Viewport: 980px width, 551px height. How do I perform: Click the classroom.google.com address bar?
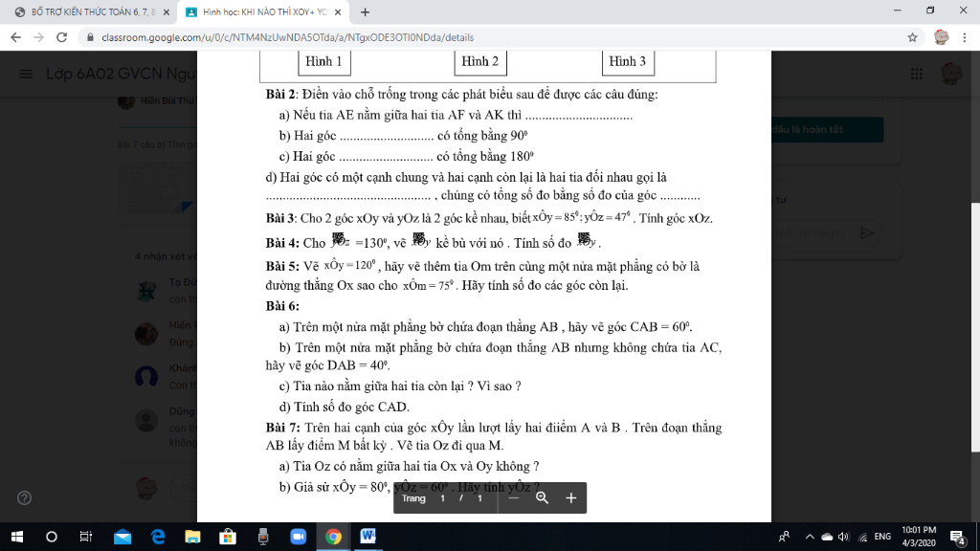pyautogui.click(x=287, y=37)
